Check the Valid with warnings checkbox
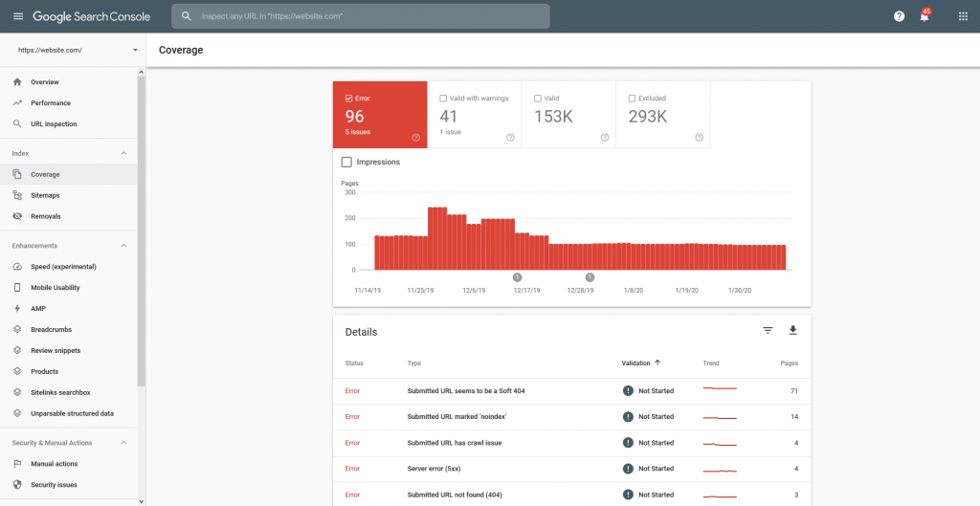 pyautogui.click(x=443, y=99)
